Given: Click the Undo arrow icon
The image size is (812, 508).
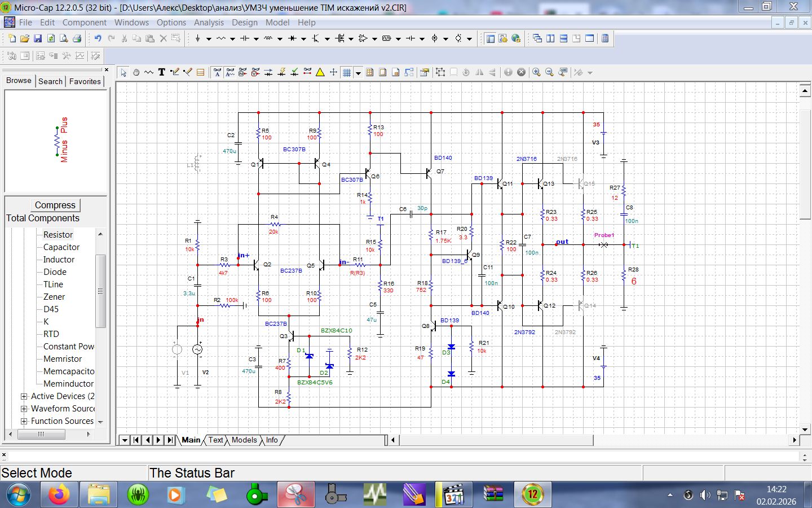Looking at the screenshot, I should [98, 38].
